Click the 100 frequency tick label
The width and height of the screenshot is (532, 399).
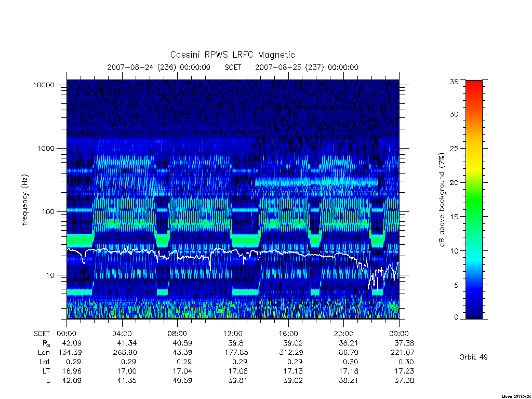pyautogui.click(x=48, y=212)
